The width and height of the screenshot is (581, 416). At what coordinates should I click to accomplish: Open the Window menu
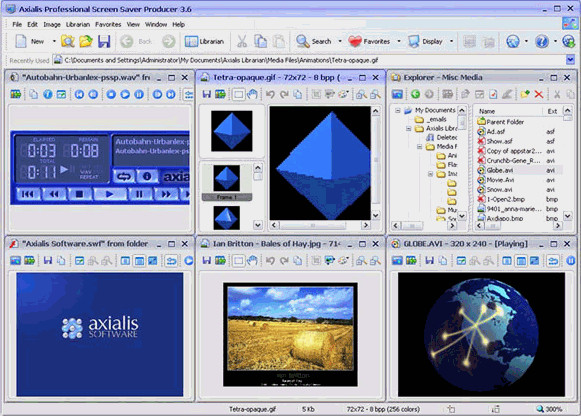pos(156,24)
